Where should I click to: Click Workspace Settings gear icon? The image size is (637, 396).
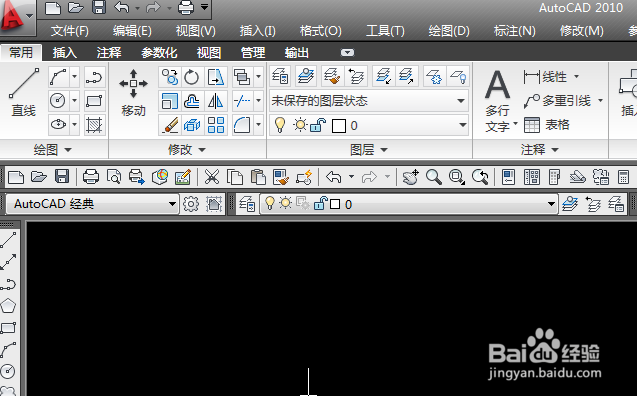click(191, 204)
